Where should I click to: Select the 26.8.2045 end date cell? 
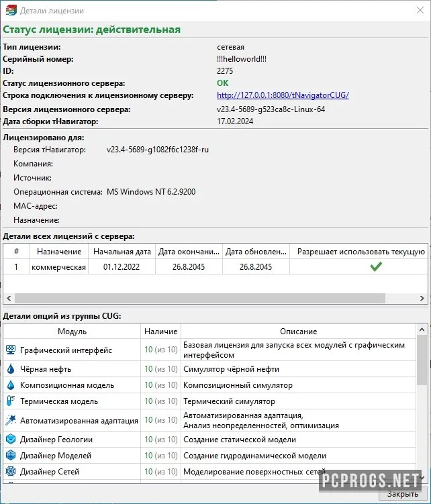(x=189, y=267)
